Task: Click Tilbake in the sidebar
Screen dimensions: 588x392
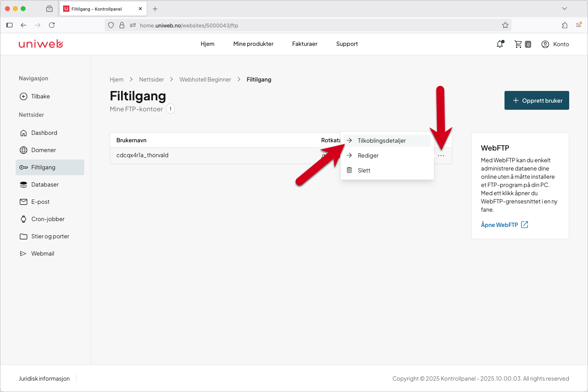Action: click(50, 96)
